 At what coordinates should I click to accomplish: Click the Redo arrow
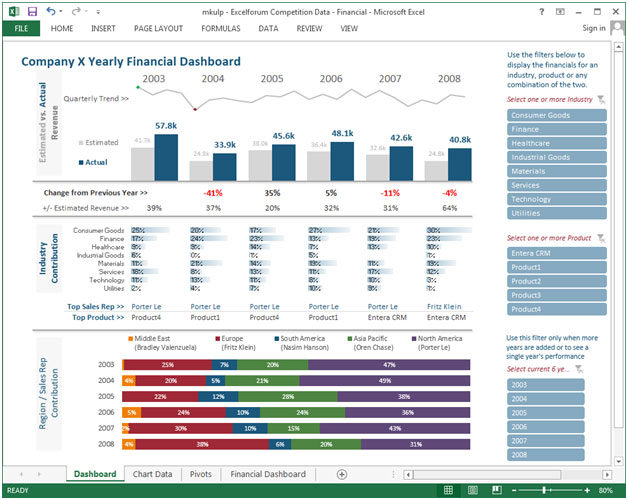pyautogui.click(x=76, y=11)
